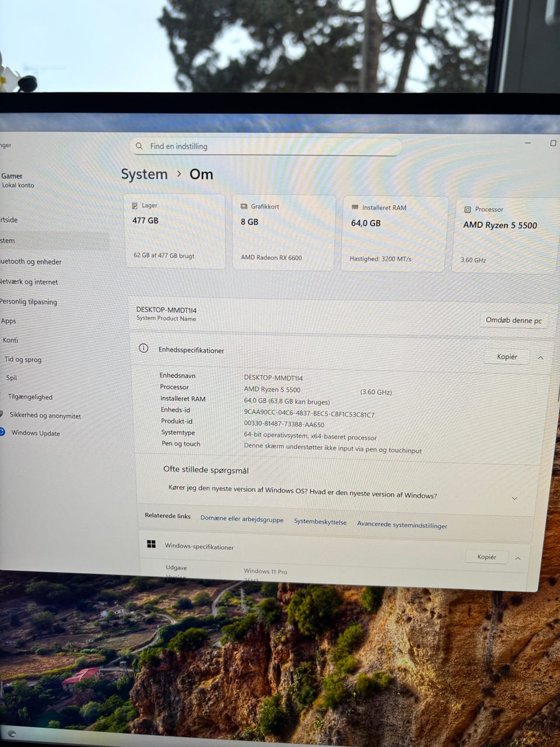Click the Enhedsnavn value DESKTOP-MMDT1I4 in the specs list
This screenshot has height=747, width=560.
coord(273,378)
